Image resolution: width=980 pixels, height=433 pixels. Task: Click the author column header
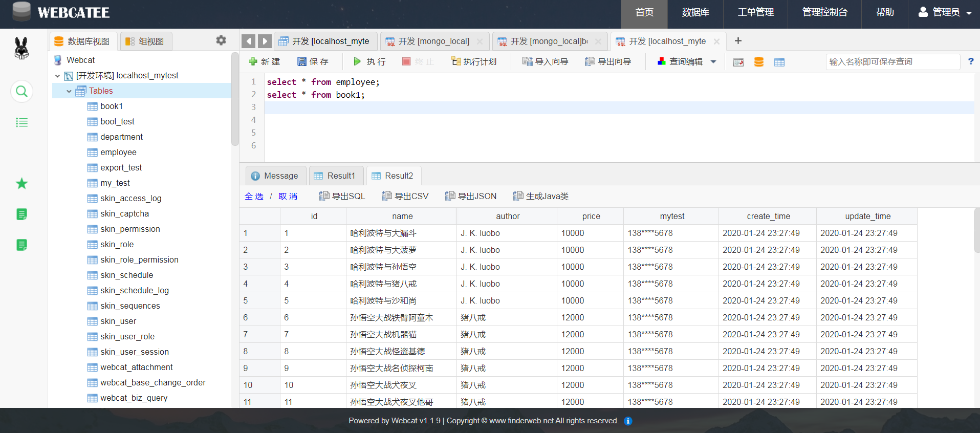507,216
